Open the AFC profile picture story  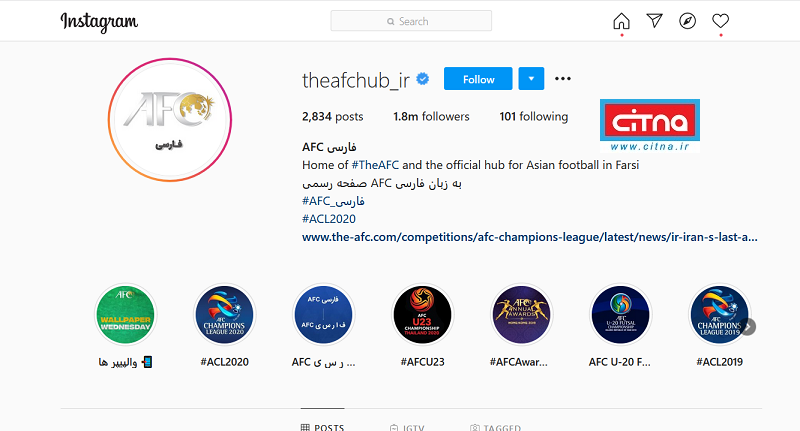pos(170,120)
